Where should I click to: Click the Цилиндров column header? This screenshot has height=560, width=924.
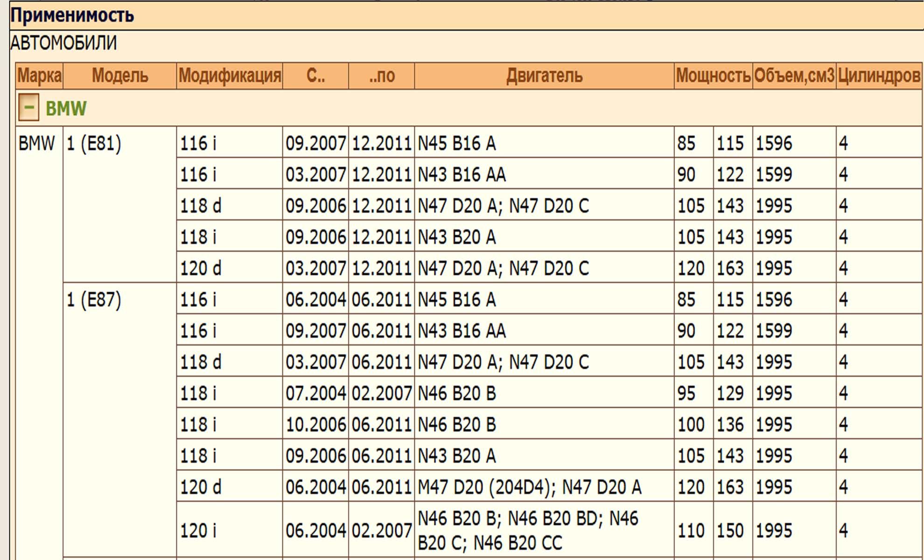click(x=879, y=76)
